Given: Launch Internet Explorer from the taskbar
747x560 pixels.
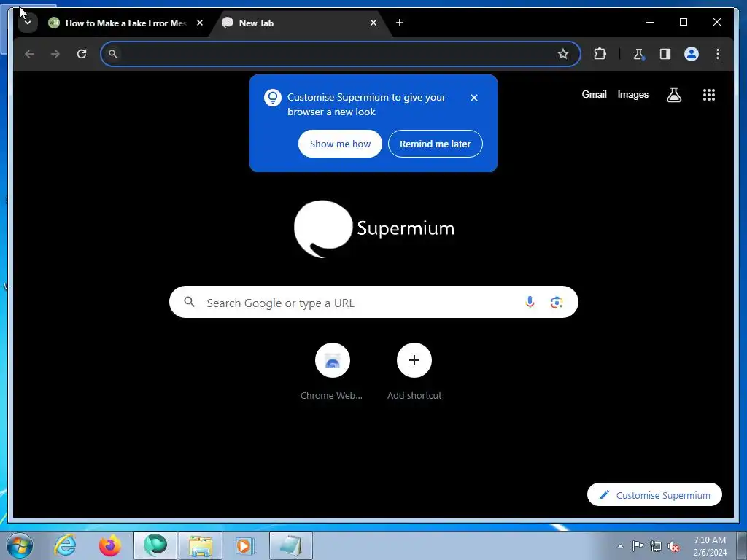Looking at the screenshot, I should pos(65,545).
